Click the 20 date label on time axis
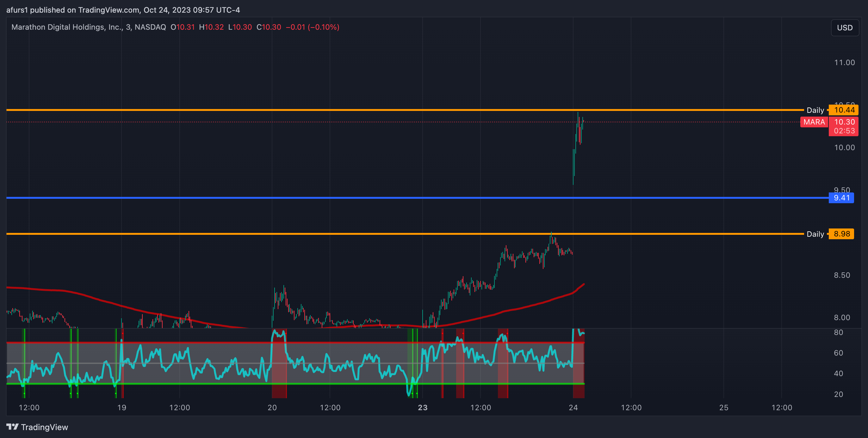This screenshot has width=868, height=438. click(x=272, y=408)
